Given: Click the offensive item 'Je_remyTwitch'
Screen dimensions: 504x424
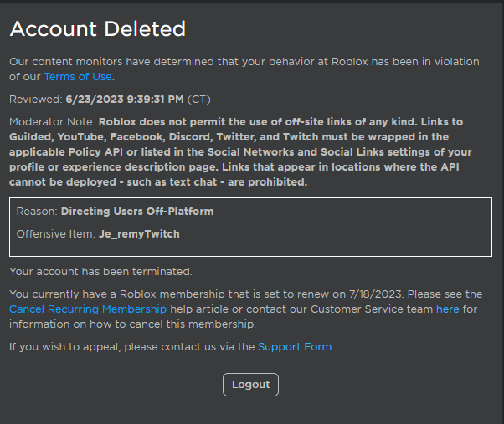Looking at the screenshot, I should [x=139, y=234].
